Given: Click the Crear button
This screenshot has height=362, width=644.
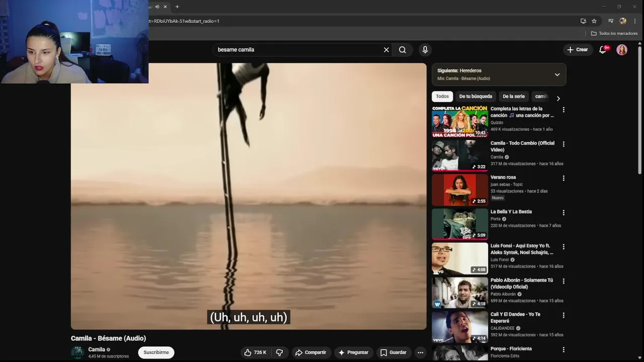Looking at the screenshot, I should click(578, 50).
